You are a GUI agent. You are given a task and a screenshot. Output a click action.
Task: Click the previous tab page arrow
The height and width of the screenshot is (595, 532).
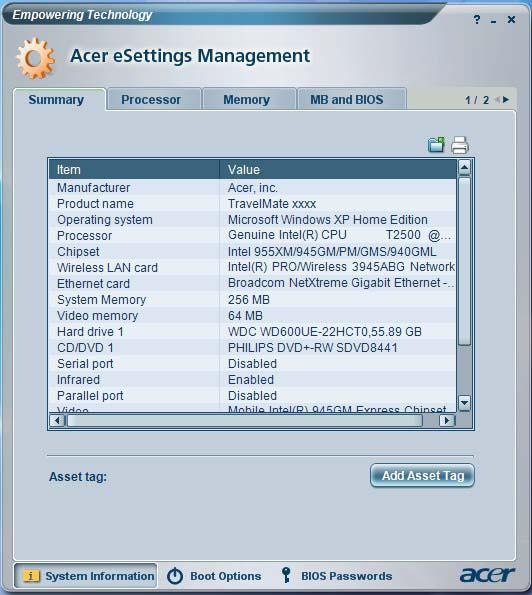[496, 99]
